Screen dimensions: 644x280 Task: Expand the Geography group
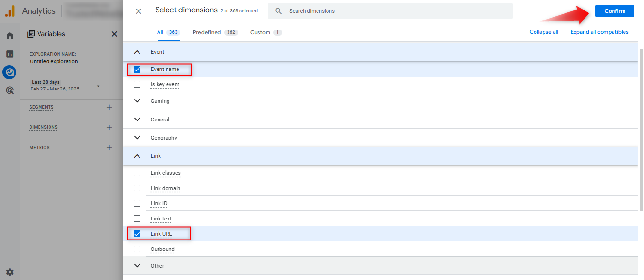click(x=137, y=138)
